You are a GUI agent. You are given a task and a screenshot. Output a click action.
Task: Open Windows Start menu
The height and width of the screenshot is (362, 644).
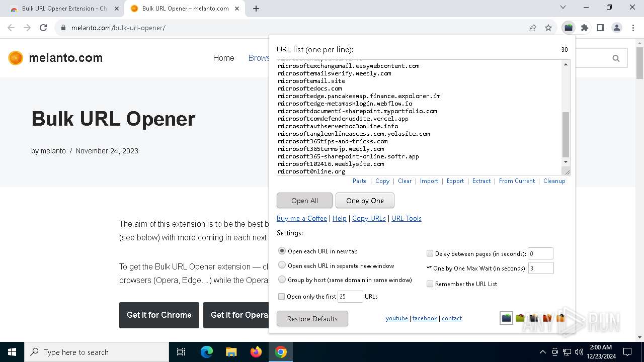(12, 352)
